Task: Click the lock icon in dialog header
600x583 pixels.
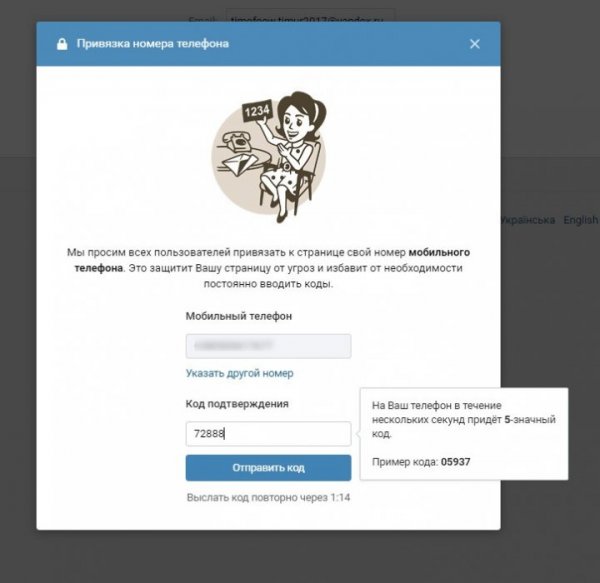Action: [x=62, y=44]
